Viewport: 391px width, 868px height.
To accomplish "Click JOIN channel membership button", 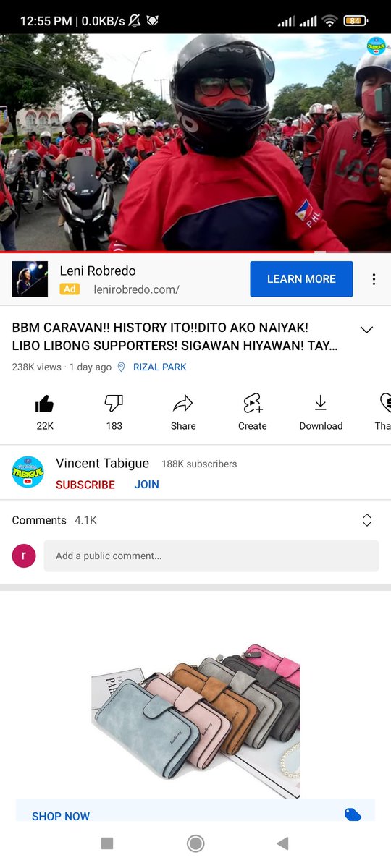I will pos(146,485).
